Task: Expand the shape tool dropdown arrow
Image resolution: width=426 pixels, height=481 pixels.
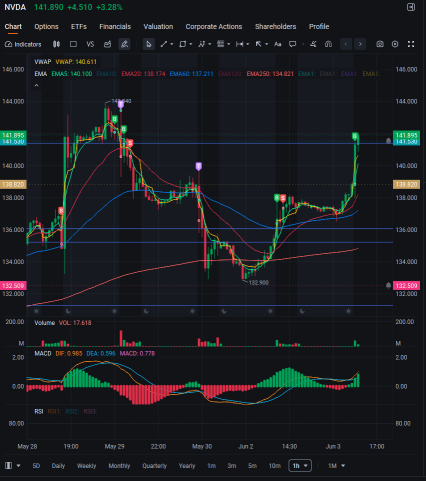Action: pos(191,44)
